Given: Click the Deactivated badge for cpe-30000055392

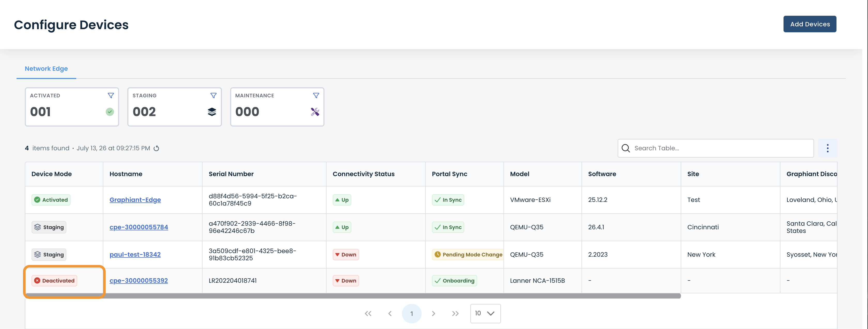Looking at the screenshot, I should pos(54,280).
